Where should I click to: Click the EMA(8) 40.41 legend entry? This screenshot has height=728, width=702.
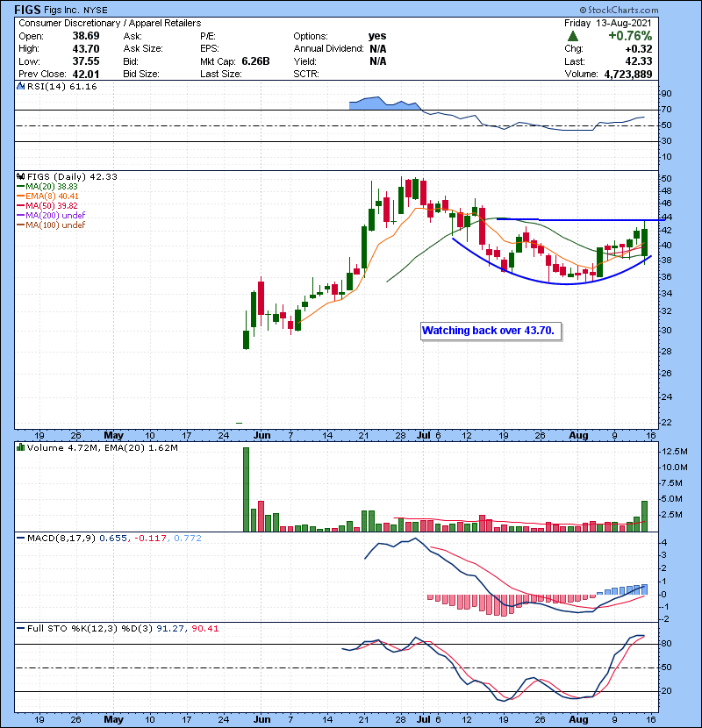pyautogui.click(x=48, y=196)
